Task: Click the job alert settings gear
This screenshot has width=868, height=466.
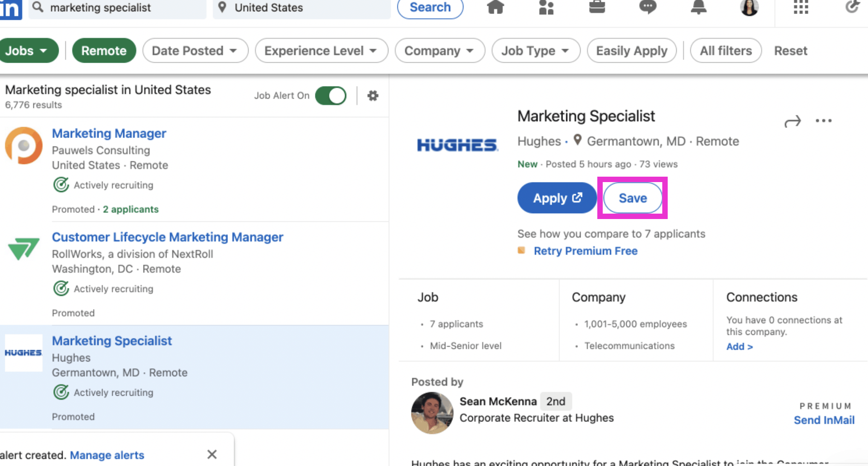Action: click(373, 96)
